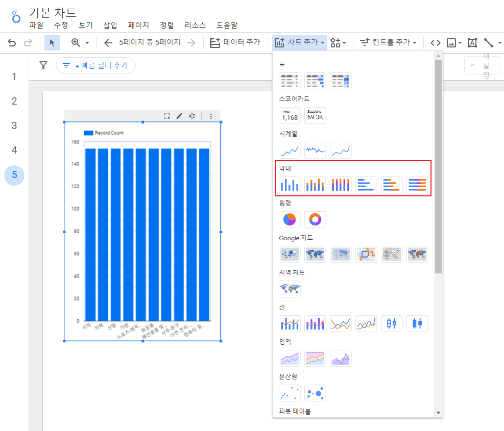This screenshot has height=431, width=504.
Task: Go to the previous page arrow
Action: tap(108, 42)
